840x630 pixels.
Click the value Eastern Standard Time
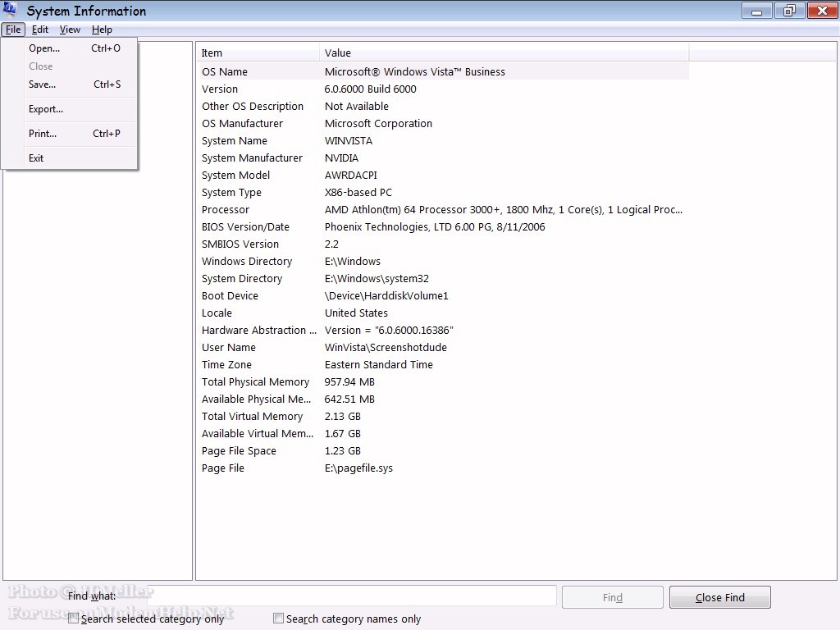pyautogui.click(x=379, y=364)
